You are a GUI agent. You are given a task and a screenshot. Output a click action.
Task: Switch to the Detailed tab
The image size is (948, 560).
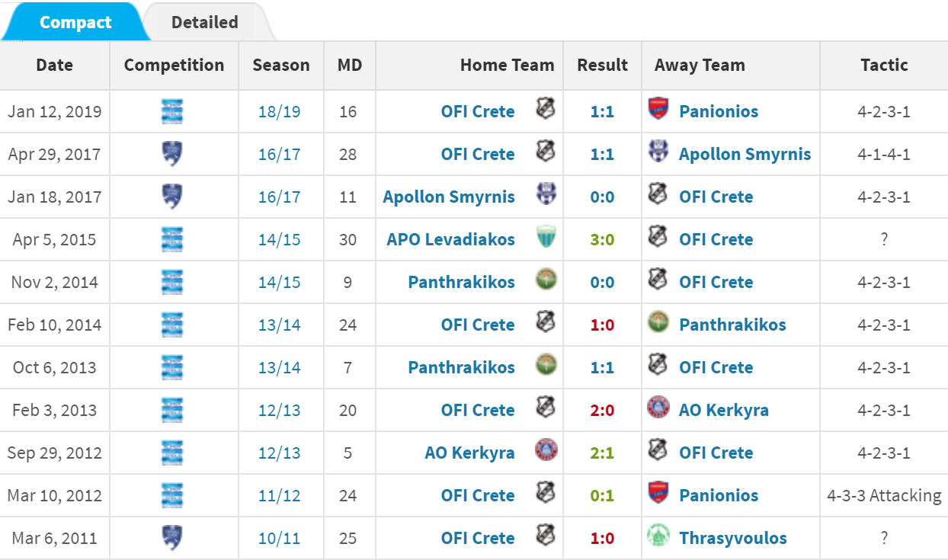click(x=204, y=22)
